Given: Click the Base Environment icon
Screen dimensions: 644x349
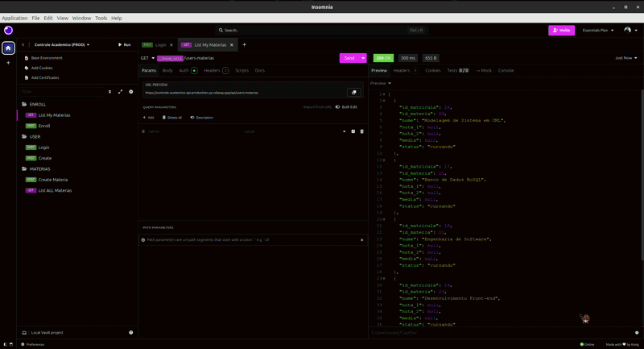Looking at the screenshot, I should coord(27,58).
